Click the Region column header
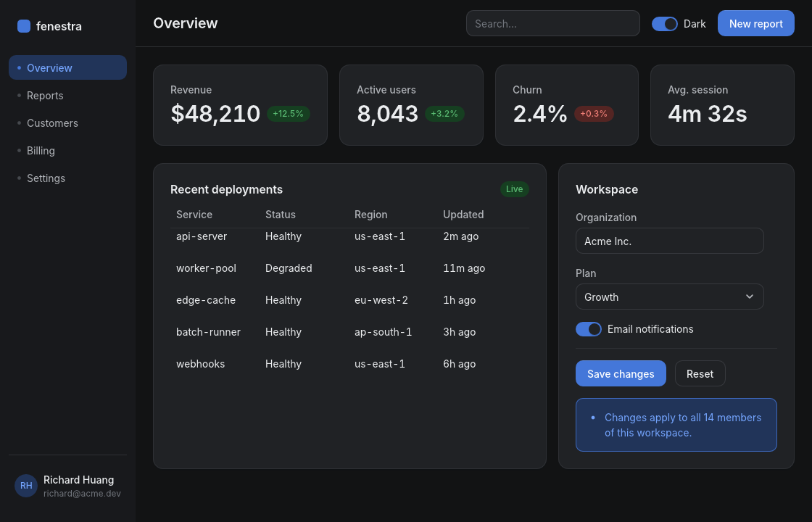The width and height of the screenshot is (812, 522). (x=370, y=215)
